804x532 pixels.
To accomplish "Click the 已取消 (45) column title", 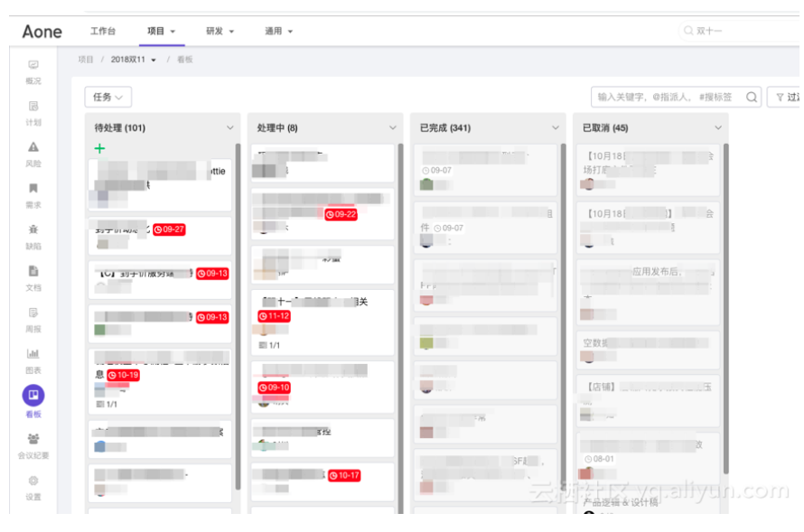I will pos(605,127).
